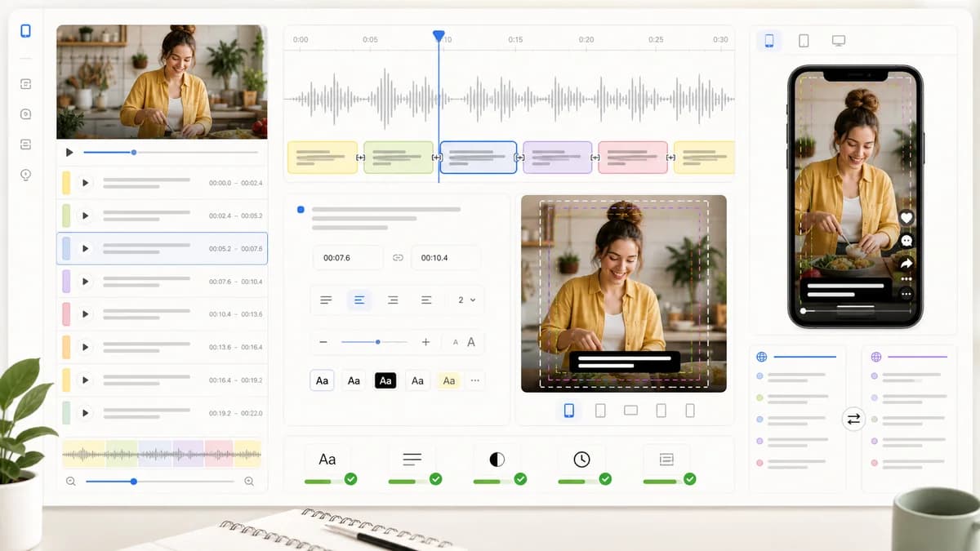Select the green subtitle clip on the timeline
Image resolution: width=980 pixels, height=551 pixels.
click(x=399, y=158)
